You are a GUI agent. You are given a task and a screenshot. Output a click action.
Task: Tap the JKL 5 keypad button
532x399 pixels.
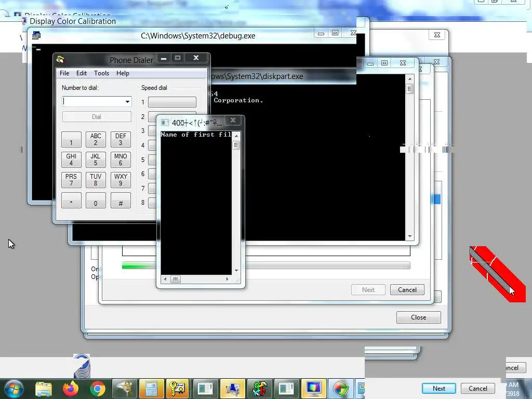[96, 159]
